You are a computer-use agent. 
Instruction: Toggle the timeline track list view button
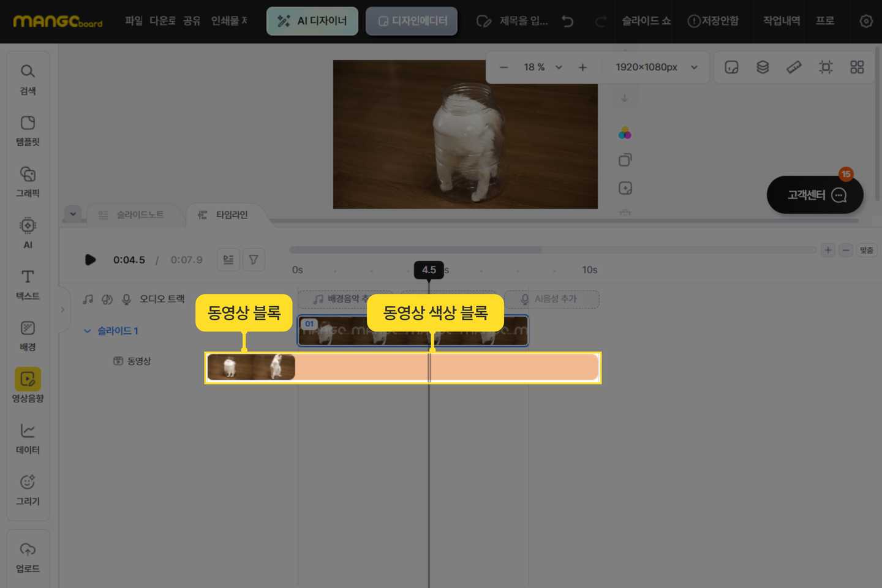coord(228,260)
